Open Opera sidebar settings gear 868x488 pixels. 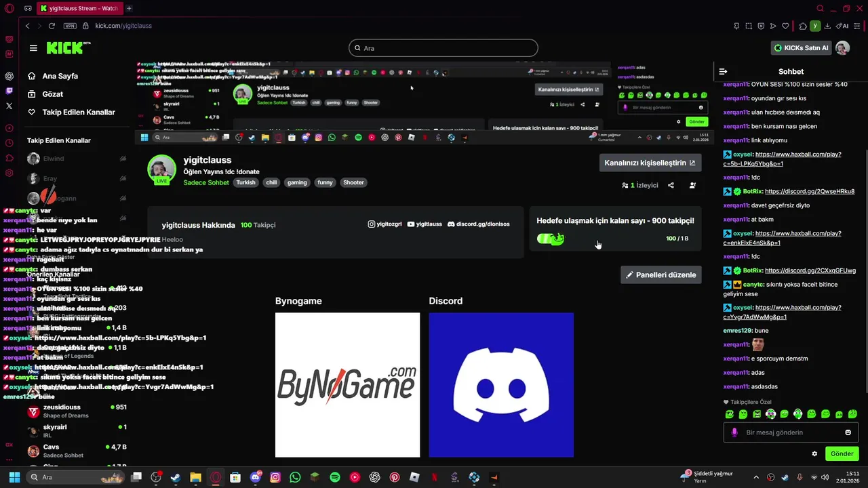tap(9, 173)
